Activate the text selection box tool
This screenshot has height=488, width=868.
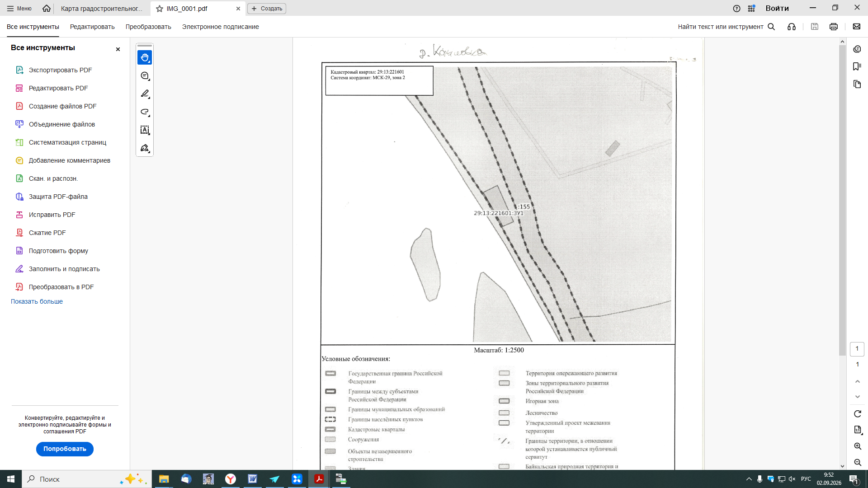[145, 130]
